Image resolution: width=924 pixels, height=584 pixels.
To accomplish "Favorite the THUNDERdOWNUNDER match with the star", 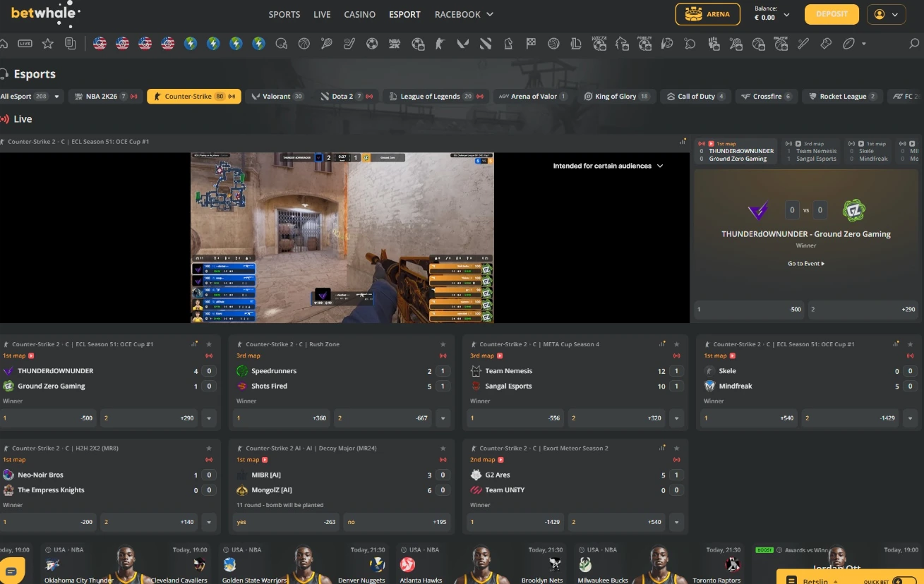I will (209, 344).
